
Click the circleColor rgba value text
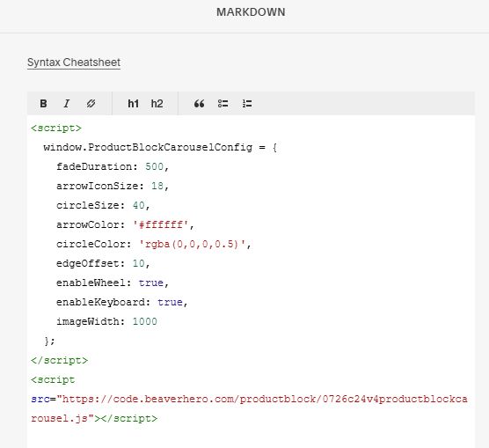(192, 244)
